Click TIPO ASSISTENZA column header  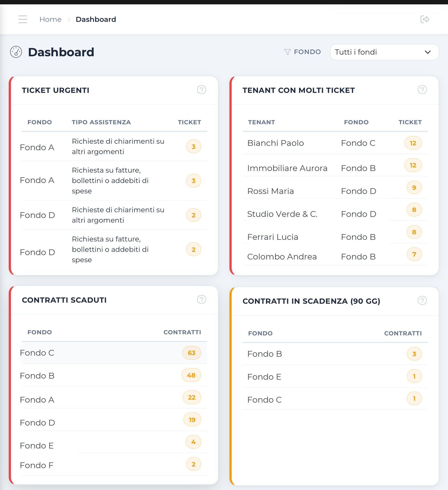click(x=101, y=122)
